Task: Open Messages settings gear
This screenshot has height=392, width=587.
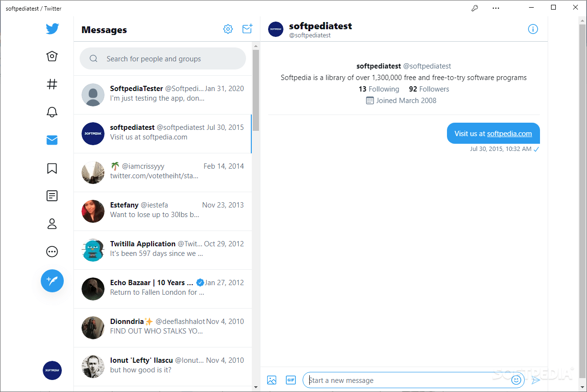Action: coord(228,29)
